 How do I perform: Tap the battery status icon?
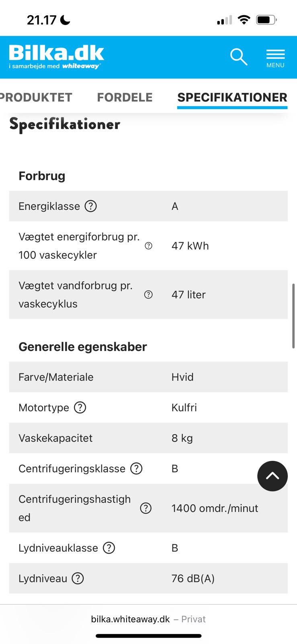(x=266, y=20)
